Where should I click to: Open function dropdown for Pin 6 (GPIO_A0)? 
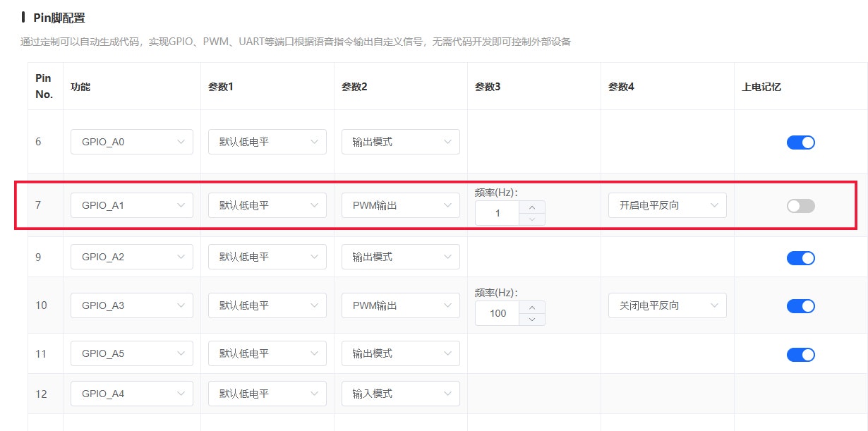click(132, 142)
